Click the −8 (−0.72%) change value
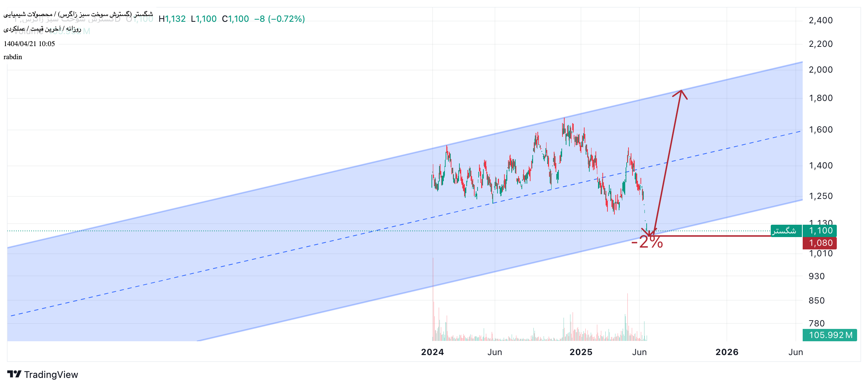Screen dimensions: 868x387 (x=280, y=19)
